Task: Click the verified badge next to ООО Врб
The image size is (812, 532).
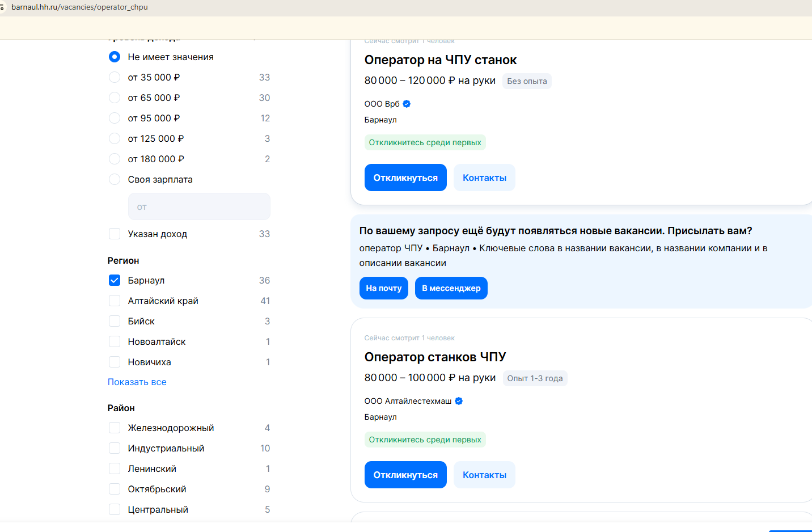Action: point(407,104)
